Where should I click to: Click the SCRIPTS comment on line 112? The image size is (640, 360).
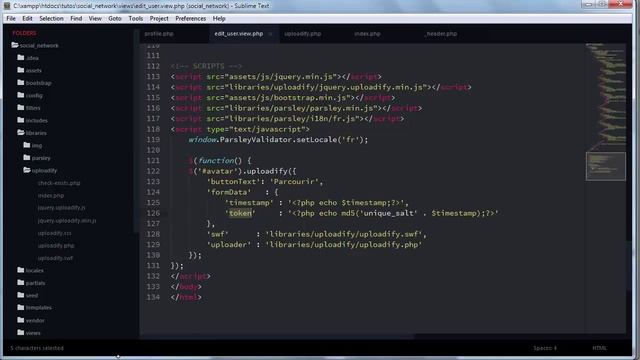[206, 66]
